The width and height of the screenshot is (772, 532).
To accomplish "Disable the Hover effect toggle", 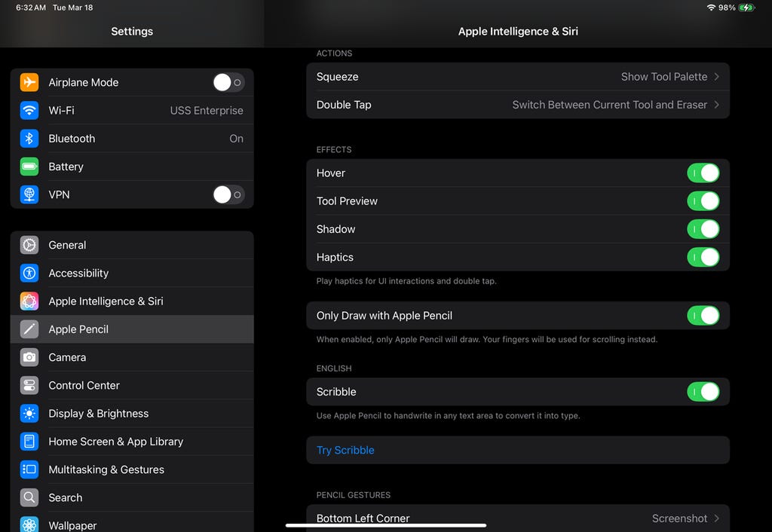I will pos(703,173).
